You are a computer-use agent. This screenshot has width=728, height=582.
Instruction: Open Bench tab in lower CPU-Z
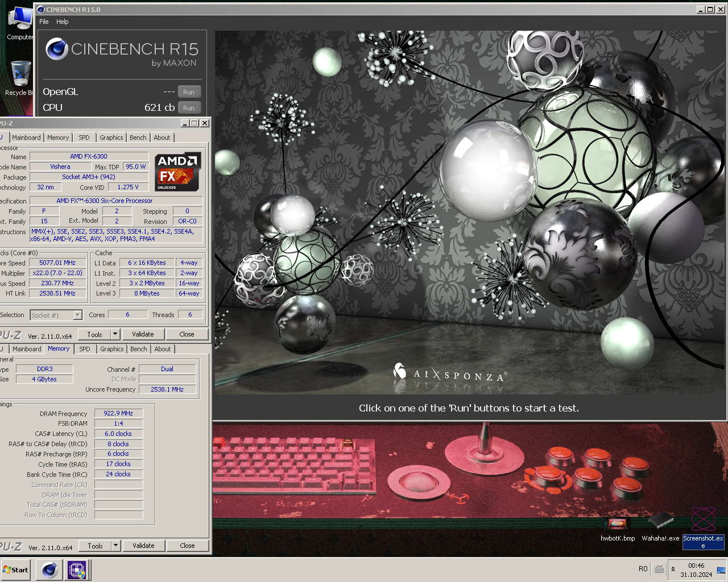pyautogui.click(x=139, y=349)
